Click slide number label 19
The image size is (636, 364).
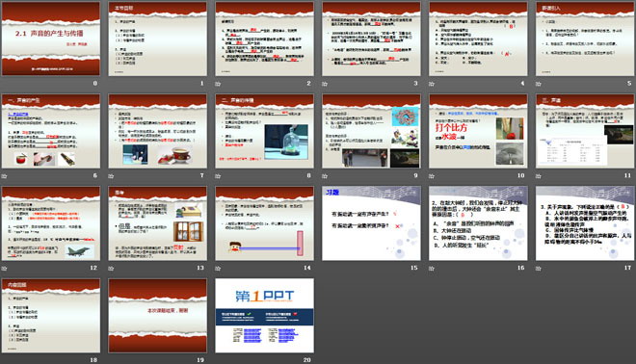[200, 359]
